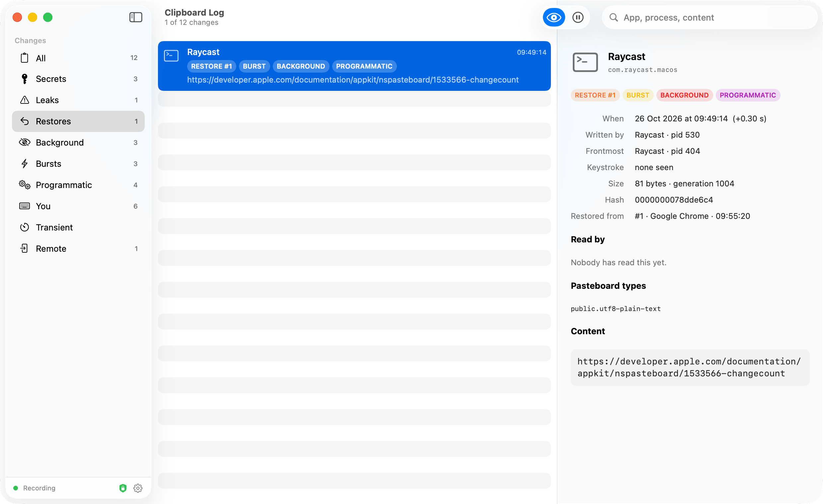Click the Raycast app icon in detail pane

(585, 62)
